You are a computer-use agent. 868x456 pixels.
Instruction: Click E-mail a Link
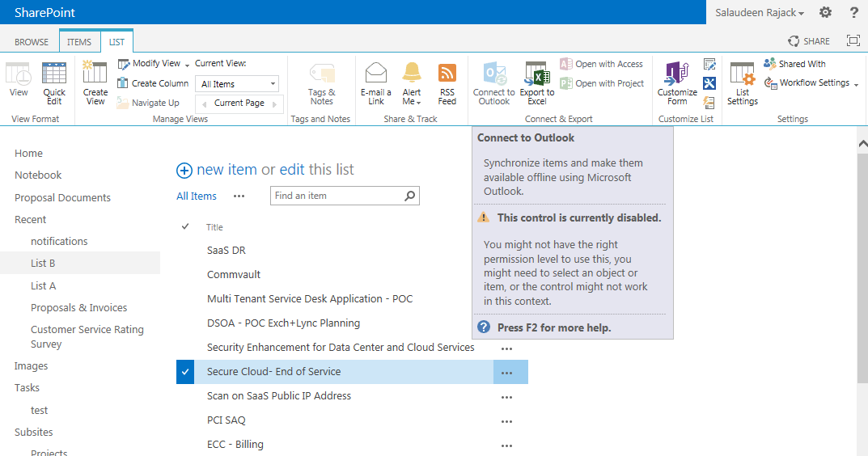point(376,83)
